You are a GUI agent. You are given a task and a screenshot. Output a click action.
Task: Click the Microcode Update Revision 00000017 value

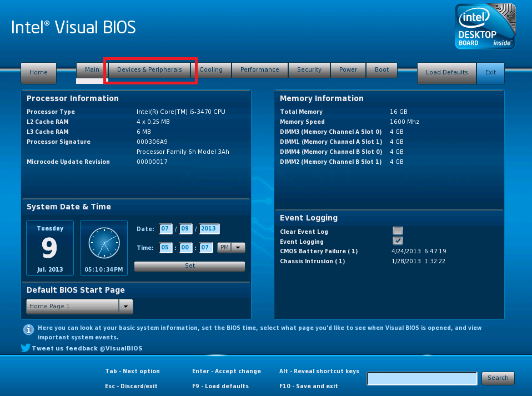[152, 162]
